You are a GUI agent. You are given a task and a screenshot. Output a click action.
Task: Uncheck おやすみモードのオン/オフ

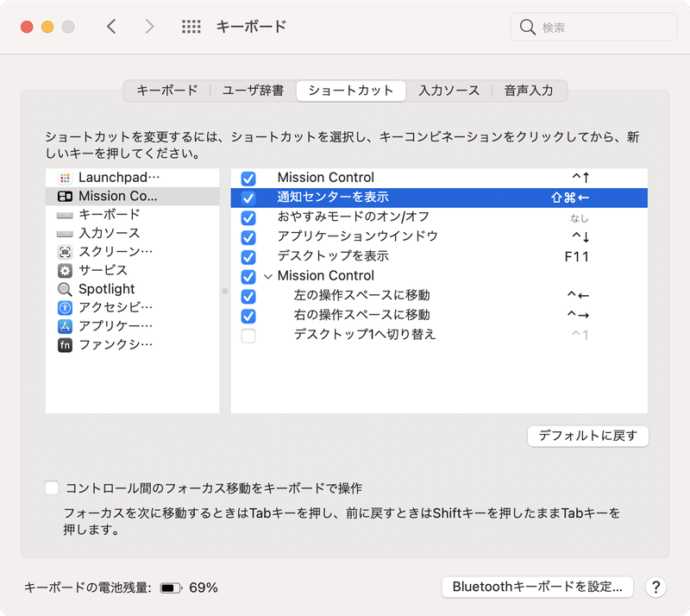pyautogui.click(x=248, y=217)
